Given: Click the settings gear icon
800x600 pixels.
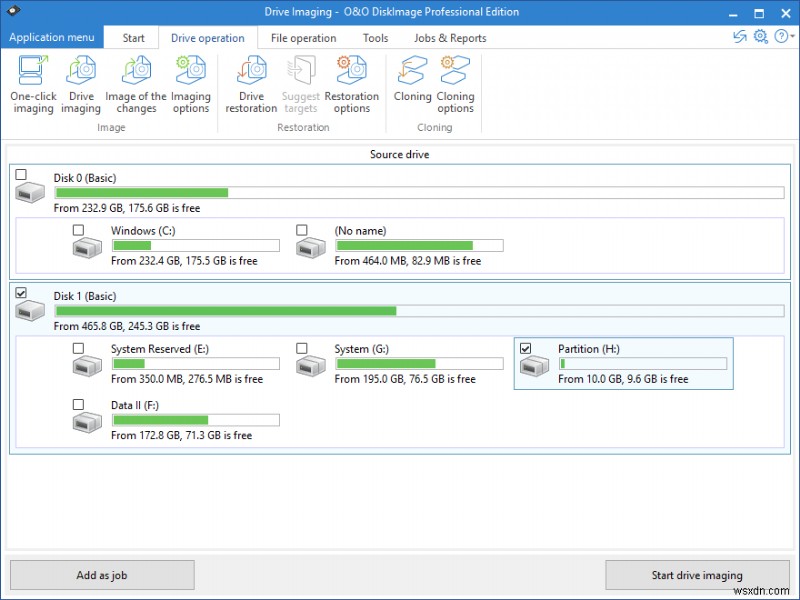Looking at the screenshot, I should point(762,37).
